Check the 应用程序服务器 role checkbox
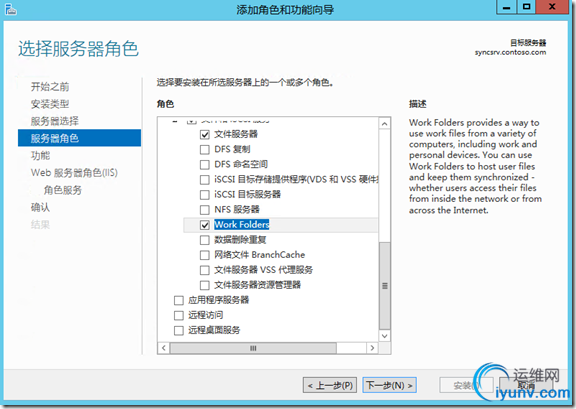The image size is (576, 409). click(179, 300)
